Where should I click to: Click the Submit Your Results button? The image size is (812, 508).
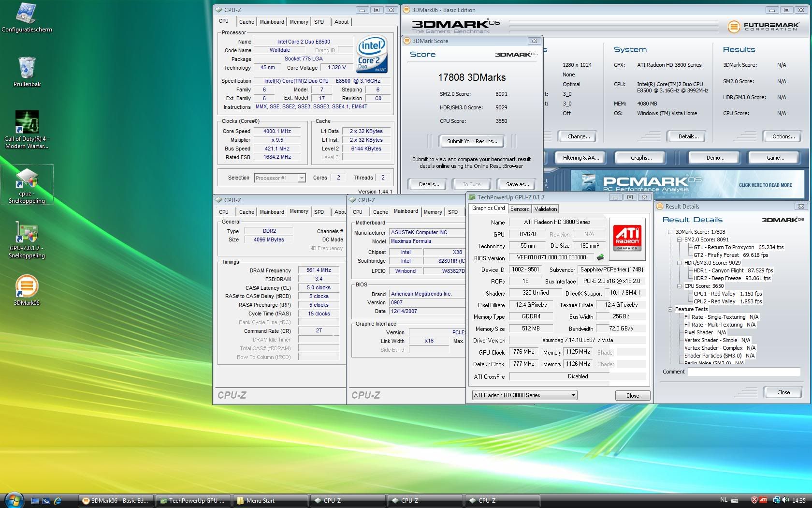(x=472, y=141)
